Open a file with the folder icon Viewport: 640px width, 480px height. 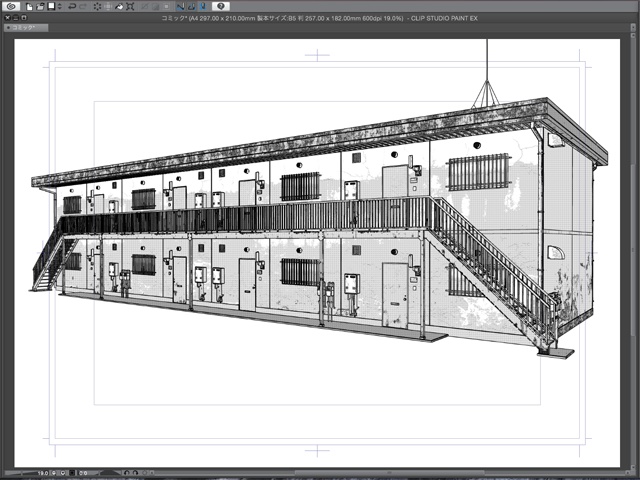pyautogui.click(x=40, y=6)
